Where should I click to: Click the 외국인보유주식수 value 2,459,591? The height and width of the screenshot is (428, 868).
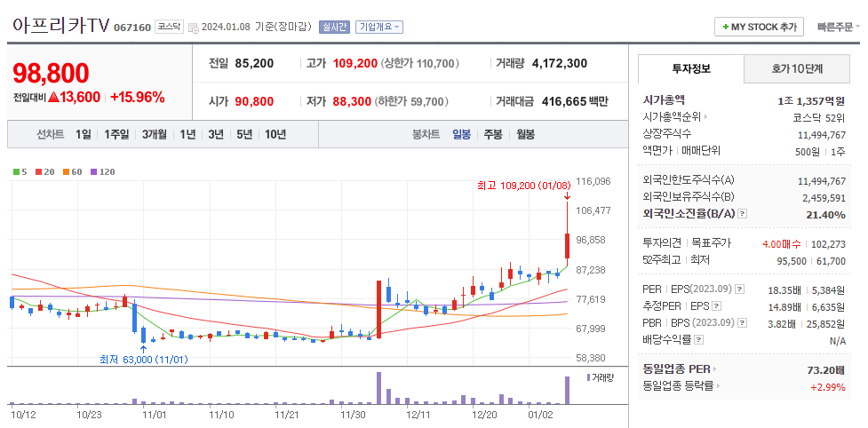(x=824, y=197)
